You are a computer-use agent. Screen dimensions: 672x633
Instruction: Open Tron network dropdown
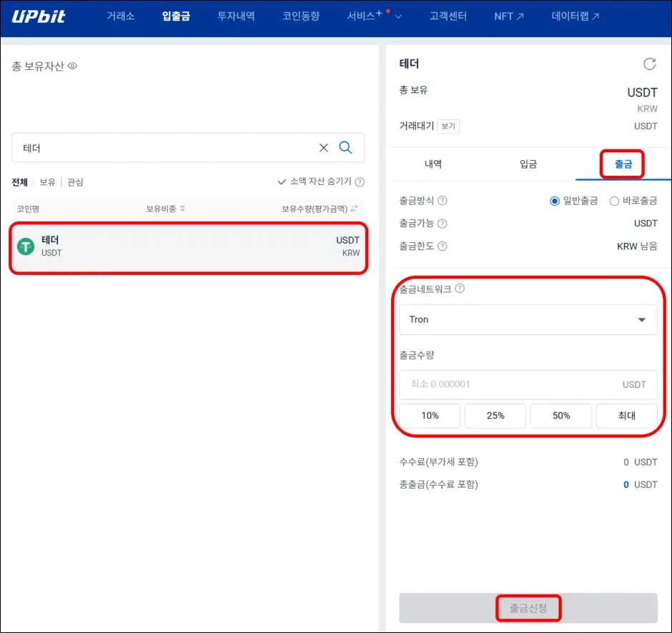click(x=528, y=319)
